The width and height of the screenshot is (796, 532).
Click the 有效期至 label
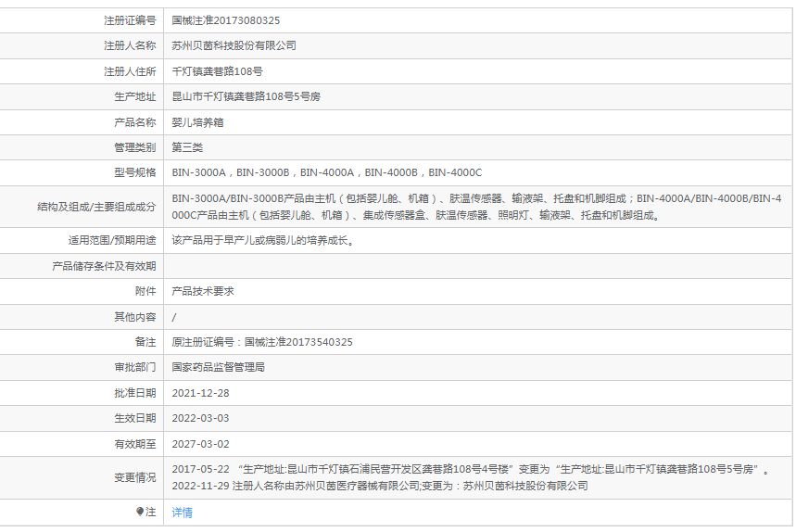[135, 444]
